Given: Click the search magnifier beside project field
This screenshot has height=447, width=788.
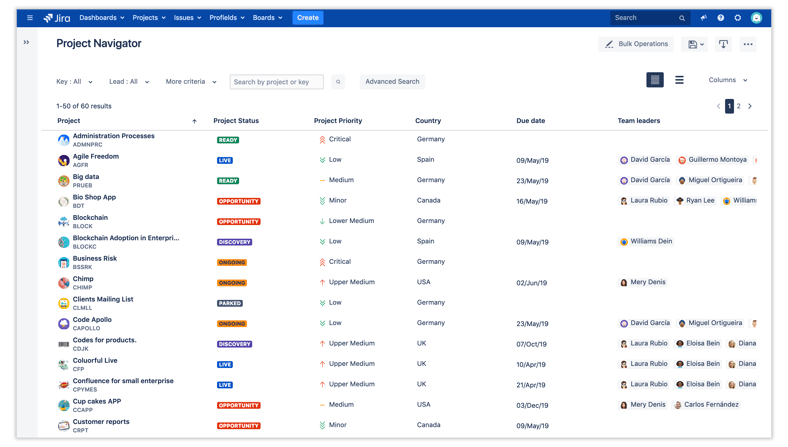Looking at the screenshot, I should pyautogui.click(x=338, y=82).
